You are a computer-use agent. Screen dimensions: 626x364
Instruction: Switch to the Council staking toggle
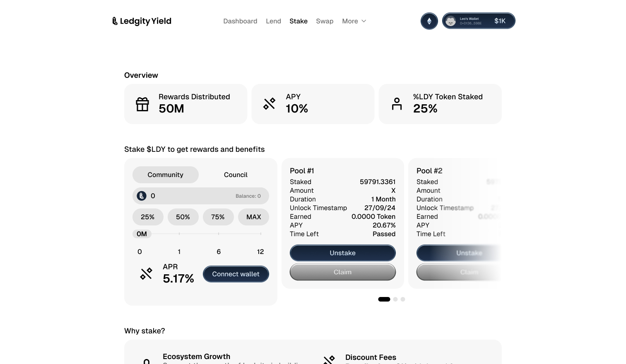(x=236, y=175)
